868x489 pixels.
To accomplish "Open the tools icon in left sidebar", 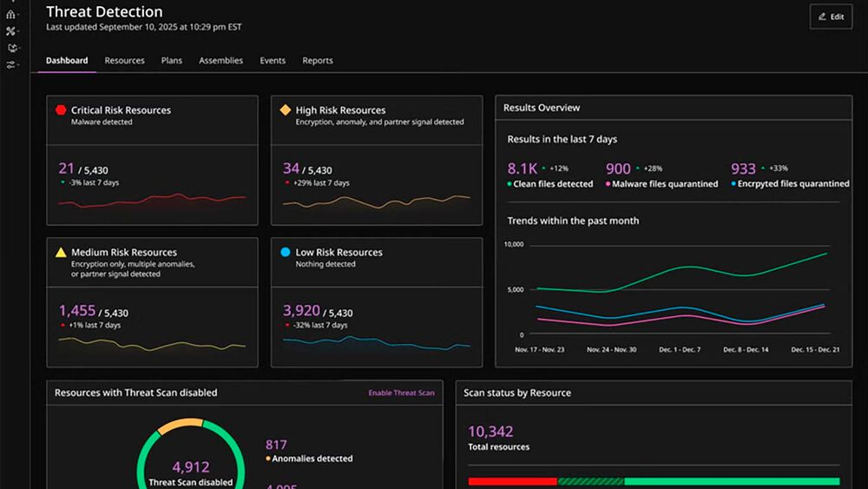I will 10,31.
